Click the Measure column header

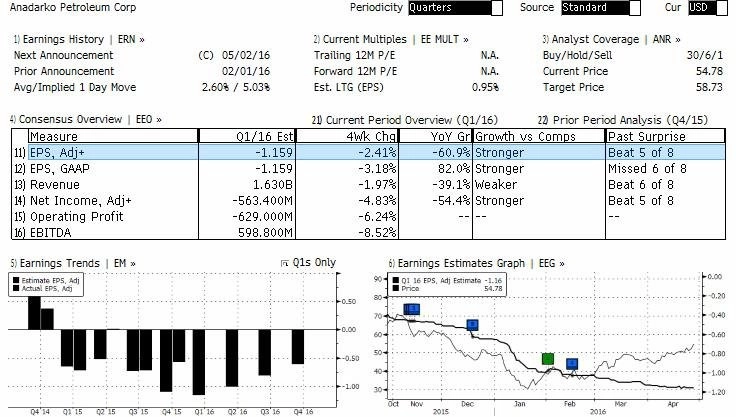point(113,136)
